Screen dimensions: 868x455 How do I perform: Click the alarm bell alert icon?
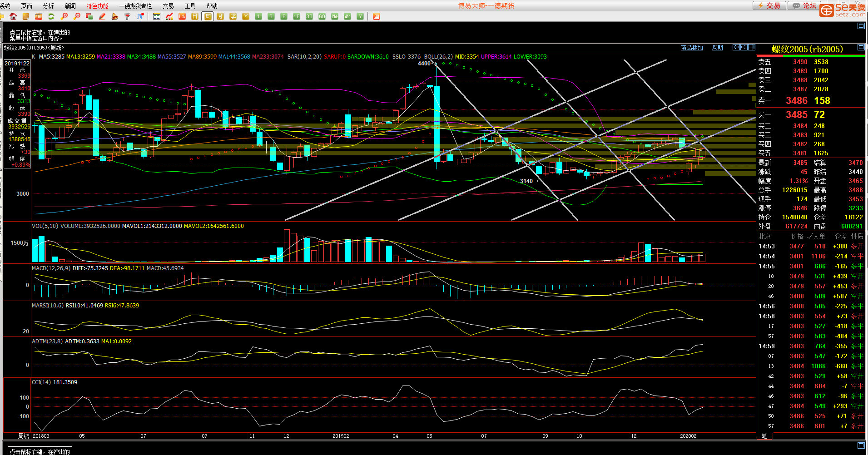click(115, 16)
